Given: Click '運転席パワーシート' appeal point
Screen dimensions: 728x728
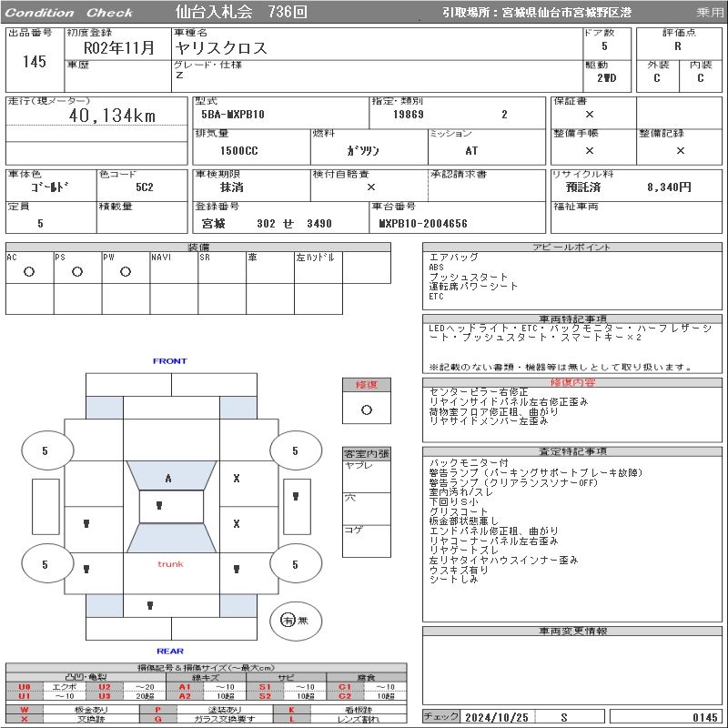Looking at the screenshot, I should pos(473,287).
